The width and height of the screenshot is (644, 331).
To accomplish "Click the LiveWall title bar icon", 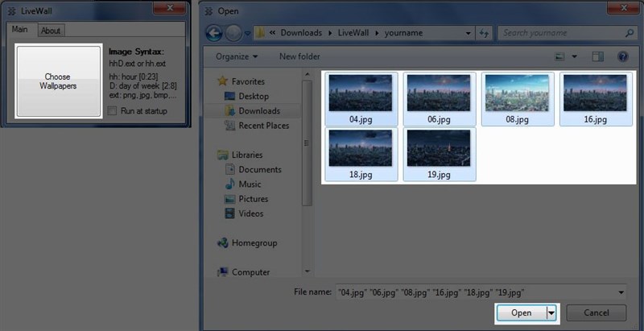I will point(12,11).
